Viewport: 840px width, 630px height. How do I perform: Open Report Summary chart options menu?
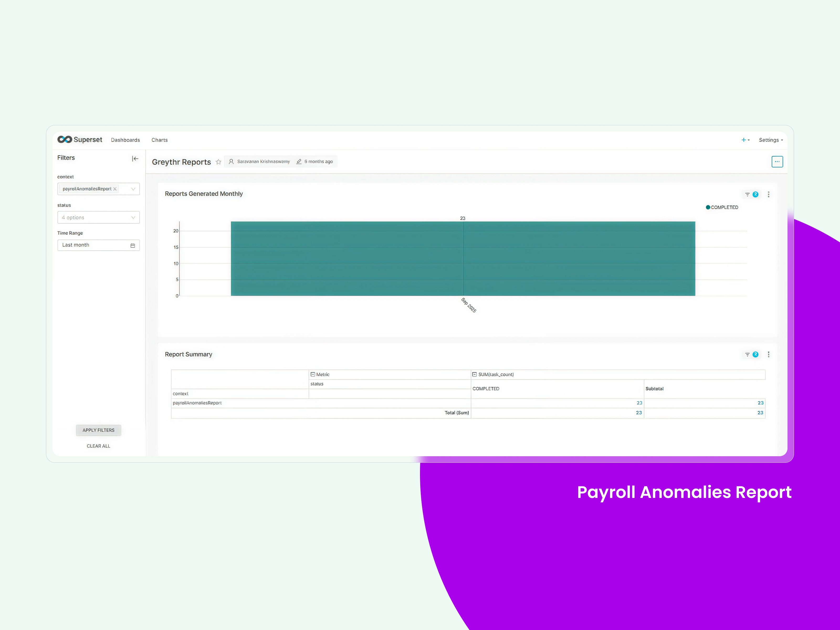pos(769,355)
